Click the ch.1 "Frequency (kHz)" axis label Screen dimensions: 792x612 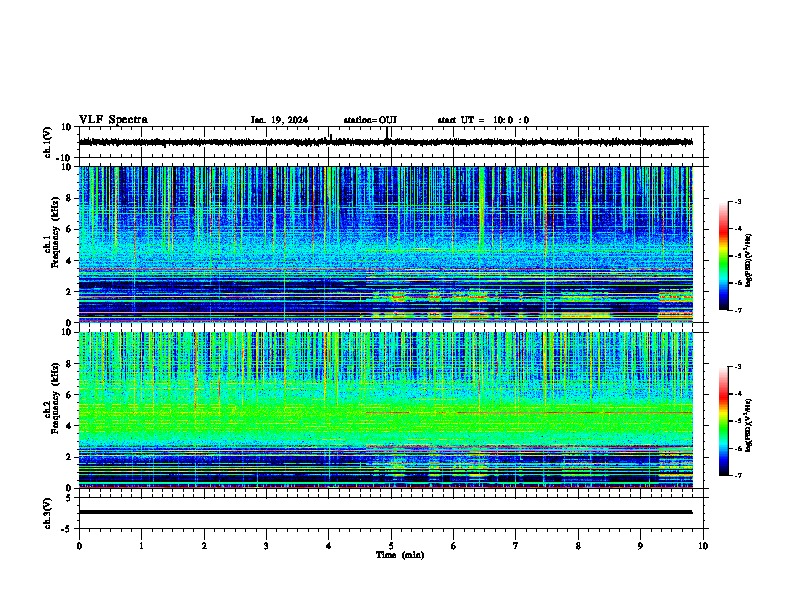55,233
